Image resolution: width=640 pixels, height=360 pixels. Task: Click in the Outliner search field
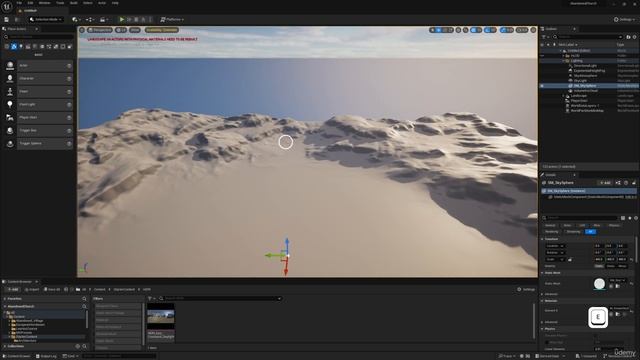(x=588, y=37)
